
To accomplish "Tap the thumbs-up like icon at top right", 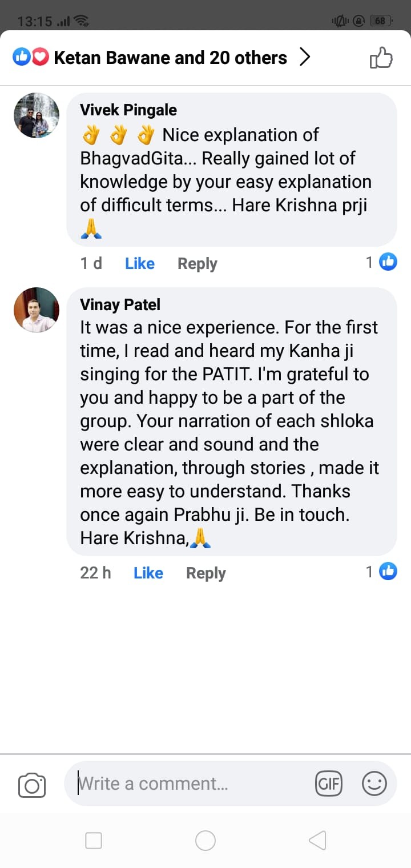I will click(381, 58).
